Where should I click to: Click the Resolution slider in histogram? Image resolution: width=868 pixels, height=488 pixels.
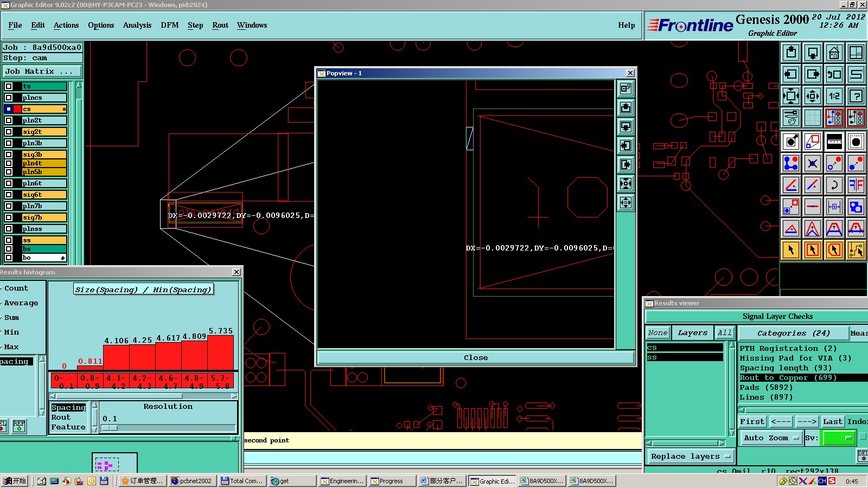click(110, 428)
